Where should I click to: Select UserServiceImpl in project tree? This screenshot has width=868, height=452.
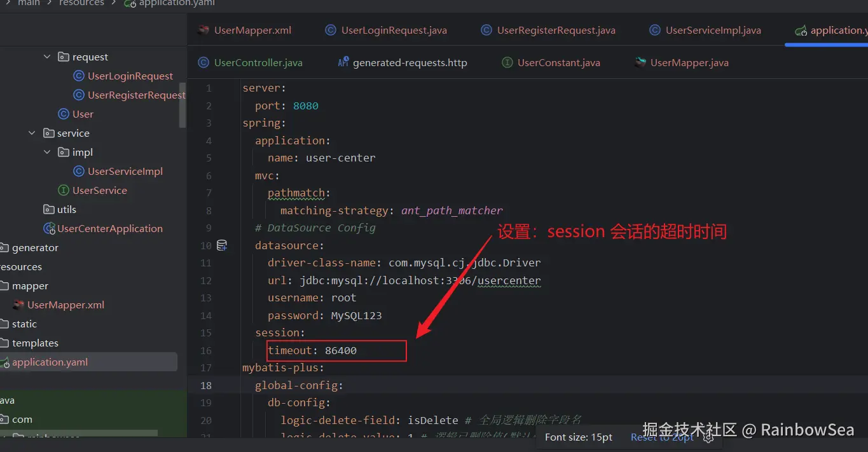pyautogui.click(x=125, y=171)
